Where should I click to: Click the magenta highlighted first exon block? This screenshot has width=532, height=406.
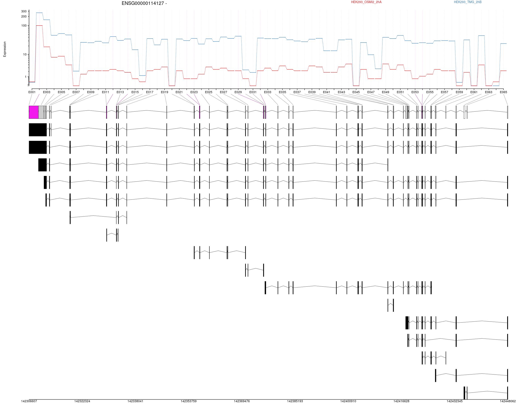point(34,112)
